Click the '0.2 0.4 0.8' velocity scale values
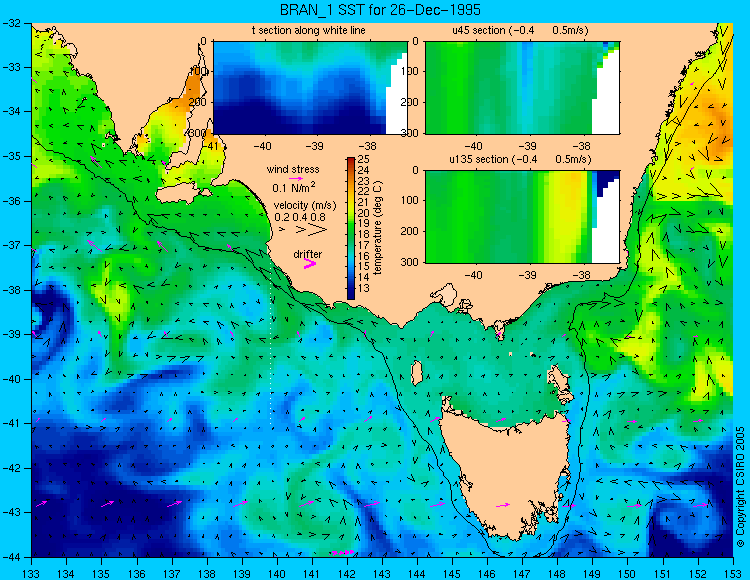 pyautogui.click(x=300, y=217)
